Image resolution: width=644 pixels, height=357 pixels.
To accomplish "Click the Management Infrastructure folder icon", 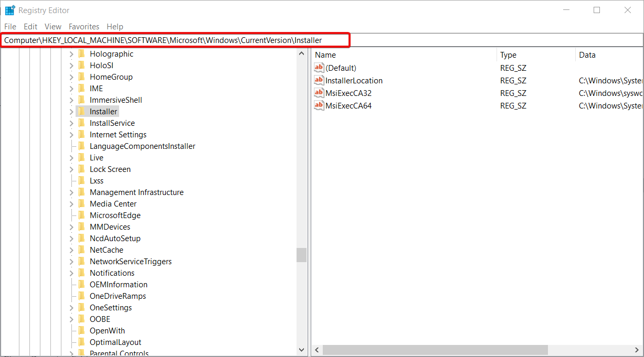I will coord(81,192).
